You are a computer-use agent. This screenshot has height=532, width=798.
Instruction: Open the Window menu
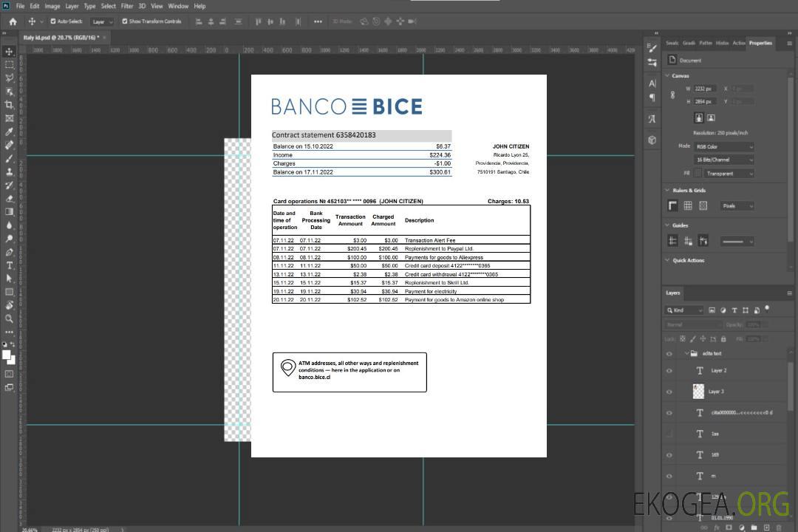(178, 6)
